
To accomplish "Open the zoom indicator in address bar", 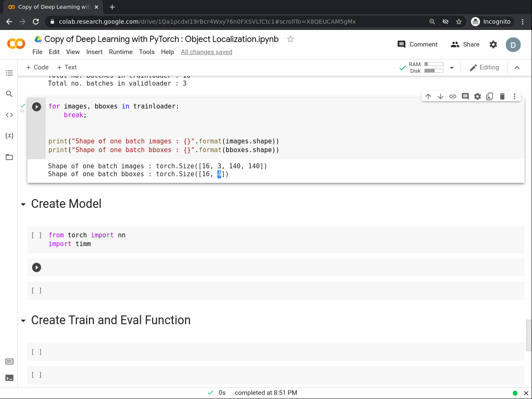I will tap(432, 22).
